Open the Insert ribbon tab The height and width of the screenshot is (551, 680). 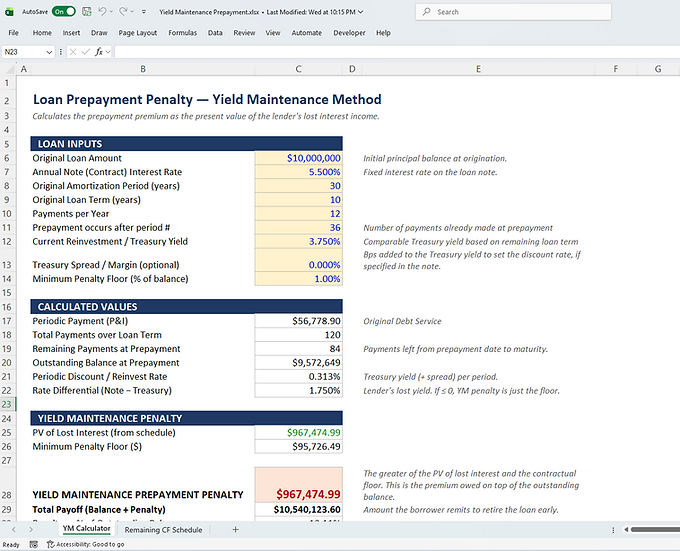click(71, 33)
